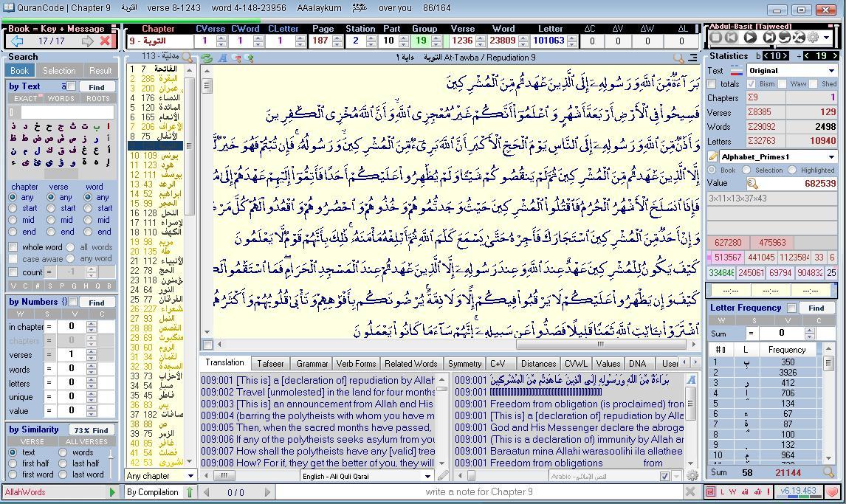
Task: Enable the totals checkbox in Statistics
Action: tap(712, 84)
